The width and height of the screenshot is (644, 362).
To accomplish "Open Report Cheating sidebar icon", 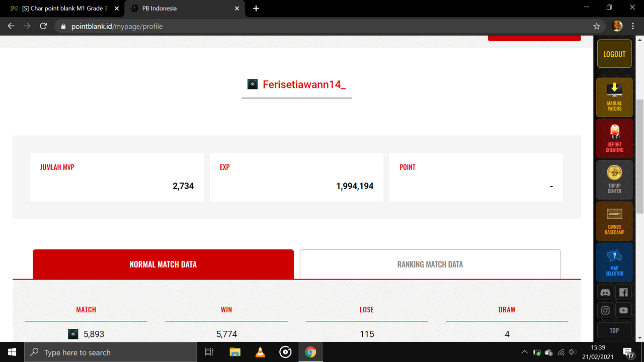I will click(614, 138).
